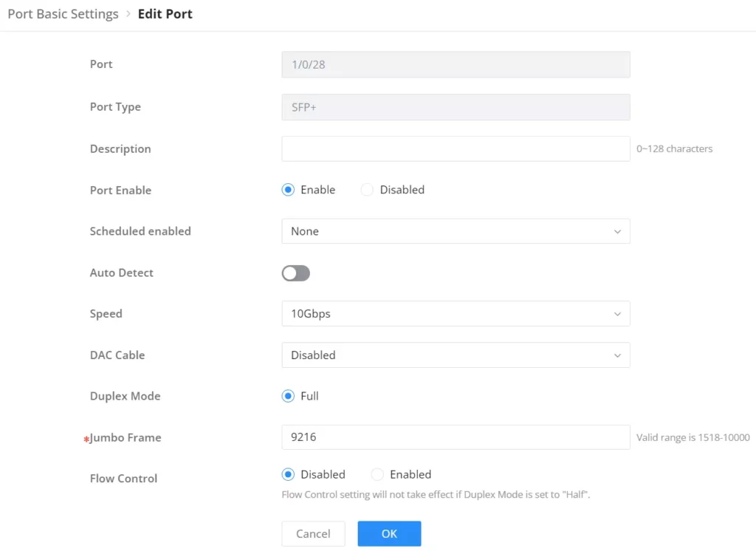The image size is (756, 551).
Task: Click the Speed label
Action: (106, 314)
